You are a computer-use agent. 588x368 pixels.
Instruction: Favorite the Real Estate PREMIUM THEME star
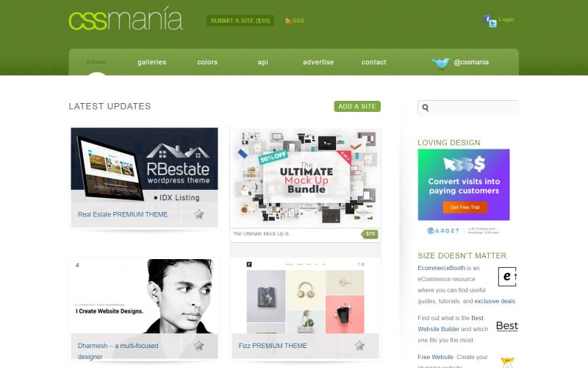tap(199, 214)
